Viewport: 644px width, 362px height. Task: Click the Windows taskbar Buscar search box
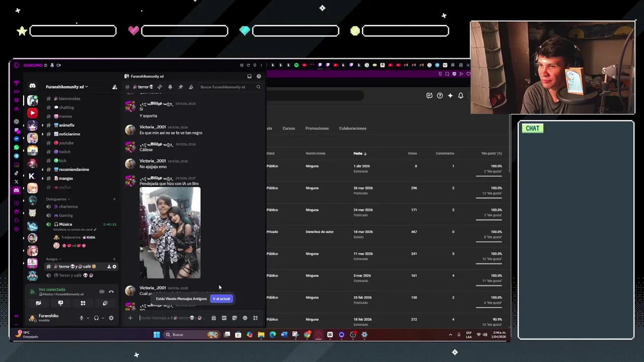pyautogui.click(x=192, y=335)
